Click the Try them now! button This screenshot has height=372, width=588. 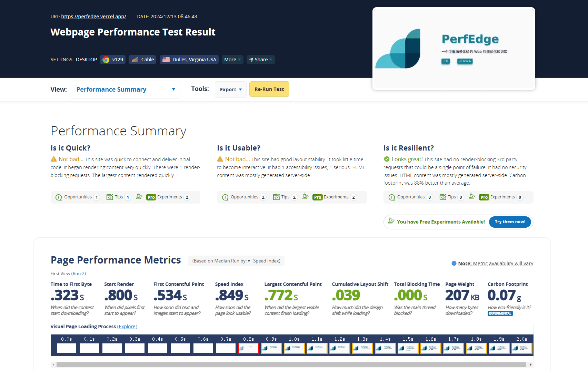click(510, 222)
